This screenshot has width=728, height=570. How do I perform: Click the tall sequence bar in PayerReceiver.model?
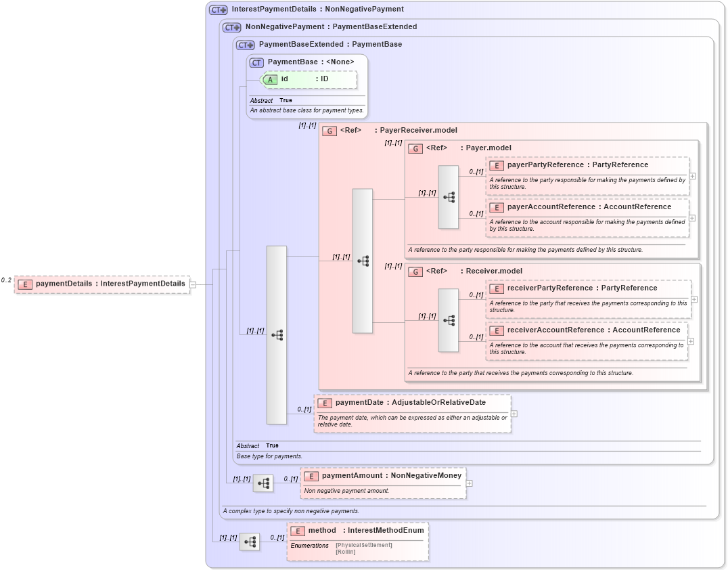tap(362, 261)
